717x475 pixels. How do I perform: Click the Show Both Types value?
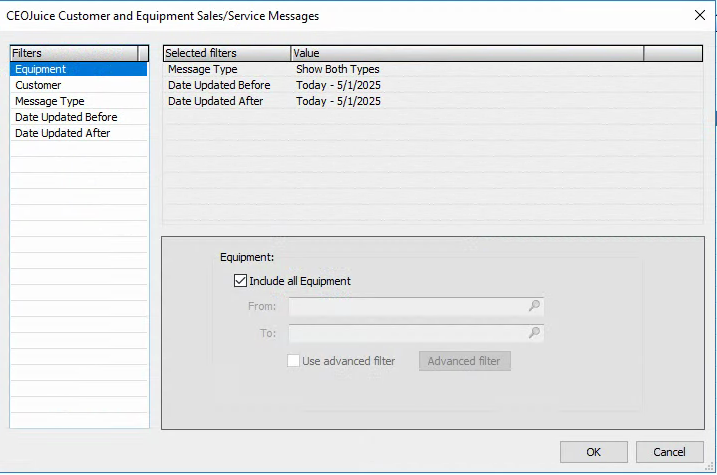point(337,69)
